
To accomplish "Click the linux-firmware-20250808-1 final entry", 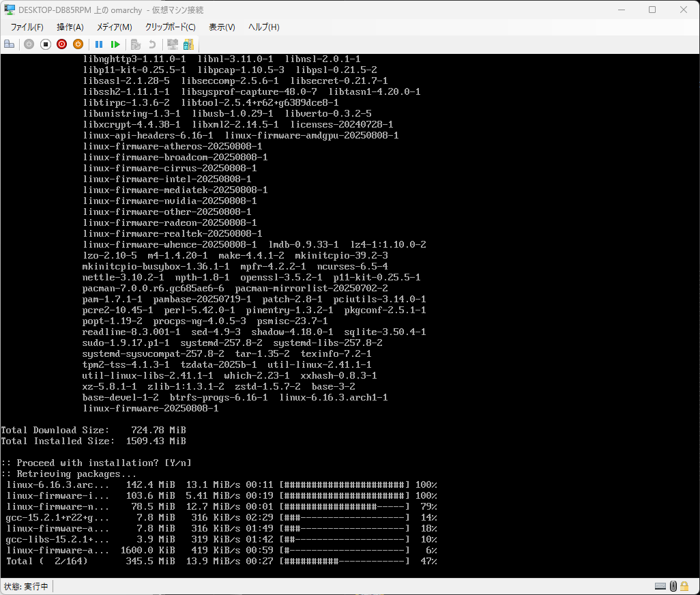I will pos(151,409).
